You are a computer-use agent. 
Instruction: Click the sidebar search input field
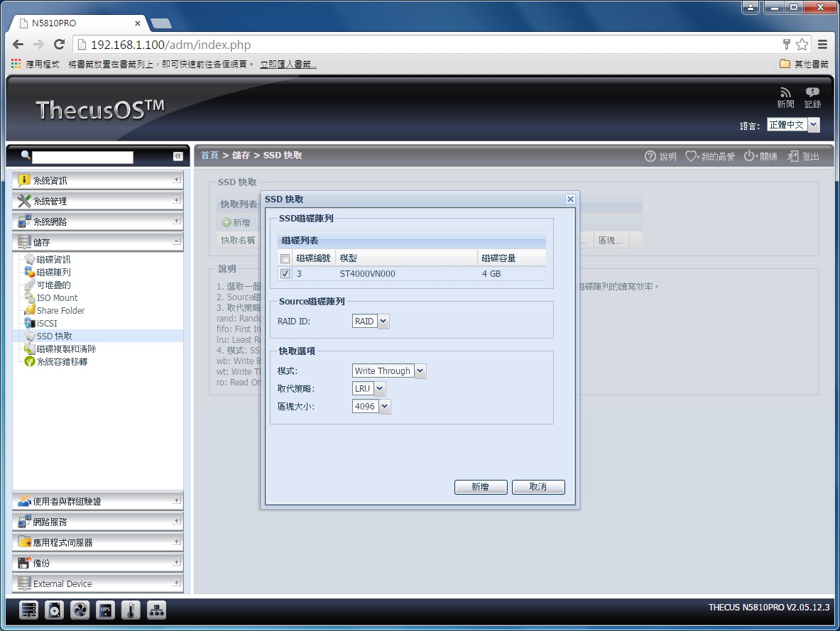click(82, 157)
